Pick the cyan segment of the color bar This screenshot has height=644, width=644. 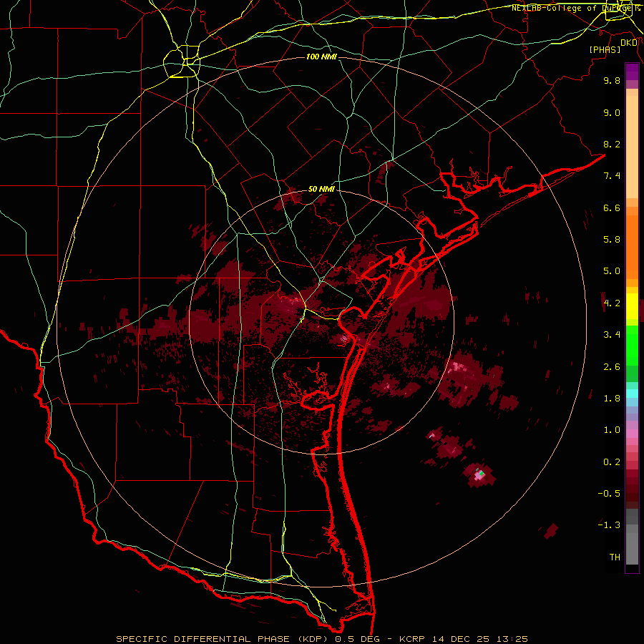pyautogui.click(x=632, y=393)
